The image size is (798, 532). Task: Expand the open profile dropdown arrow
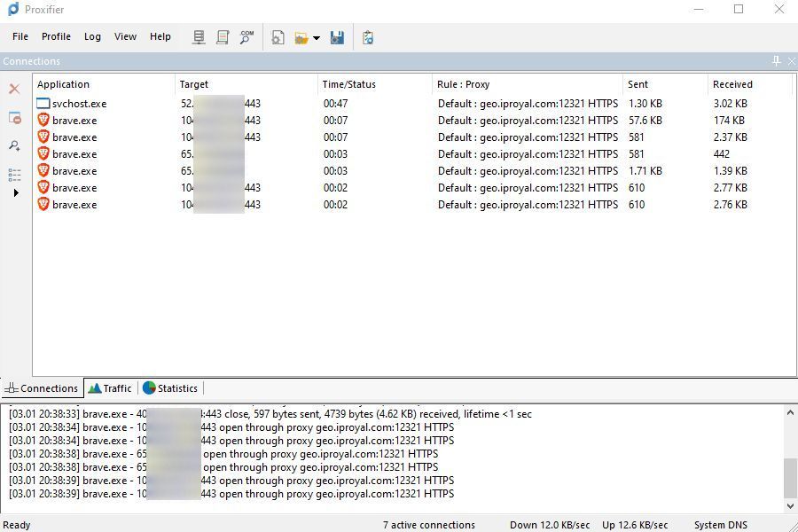[317, 38]
